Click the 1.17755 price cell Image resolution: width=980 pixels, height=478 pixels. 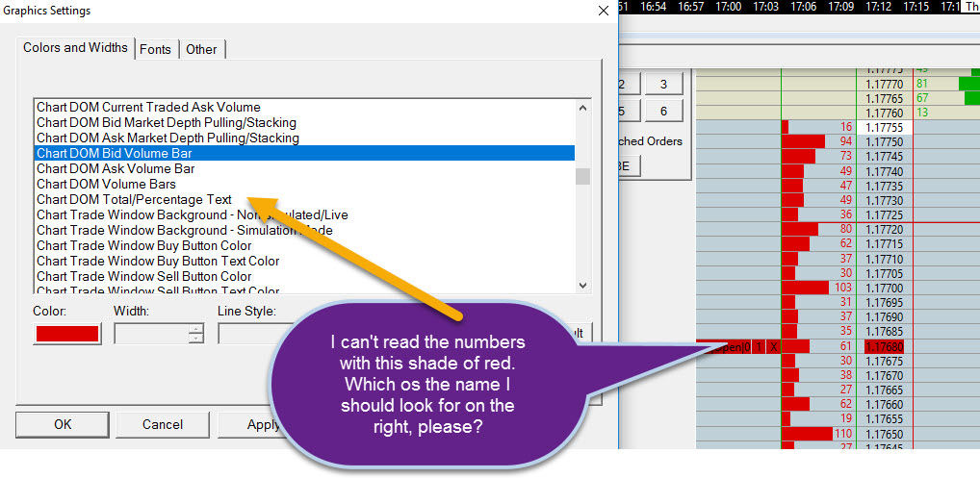tap(885, 127)
